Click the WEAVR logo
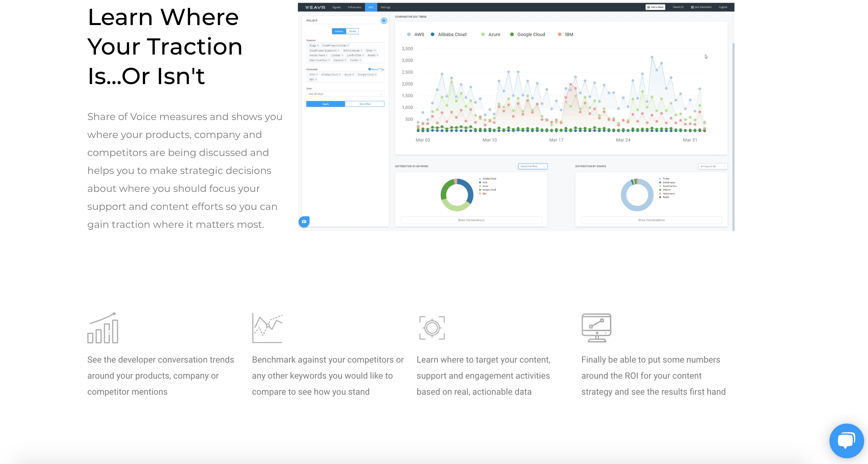868x464 pixels. [x=315, y=7]
